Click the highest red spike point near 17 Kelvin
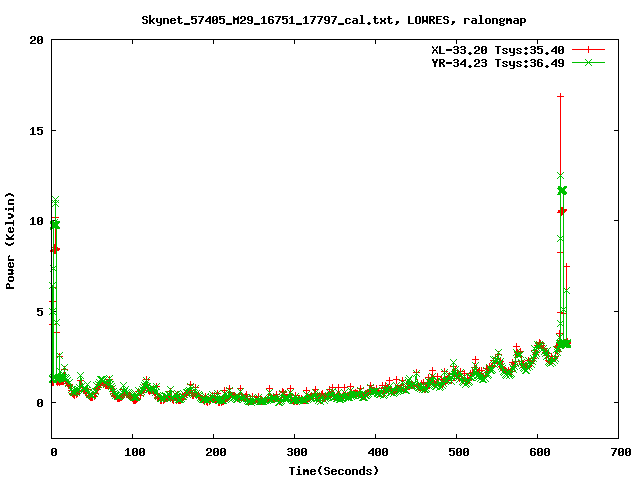 (x=560, y=96)
